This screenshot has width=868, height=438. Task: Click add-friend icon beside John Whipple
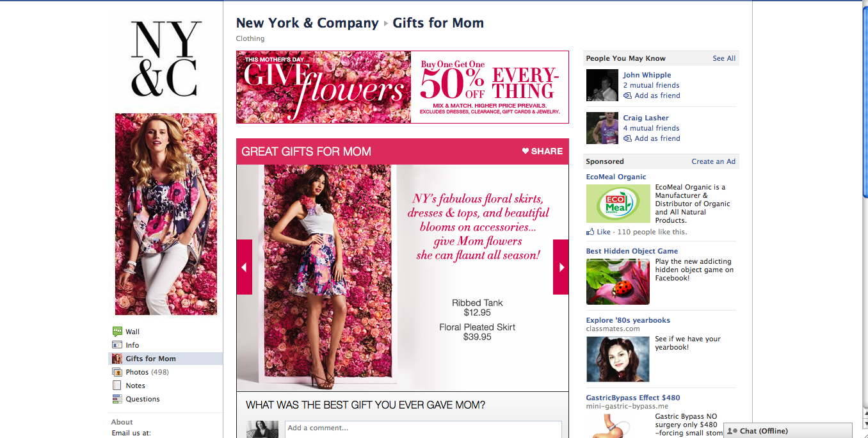point(628,95)
